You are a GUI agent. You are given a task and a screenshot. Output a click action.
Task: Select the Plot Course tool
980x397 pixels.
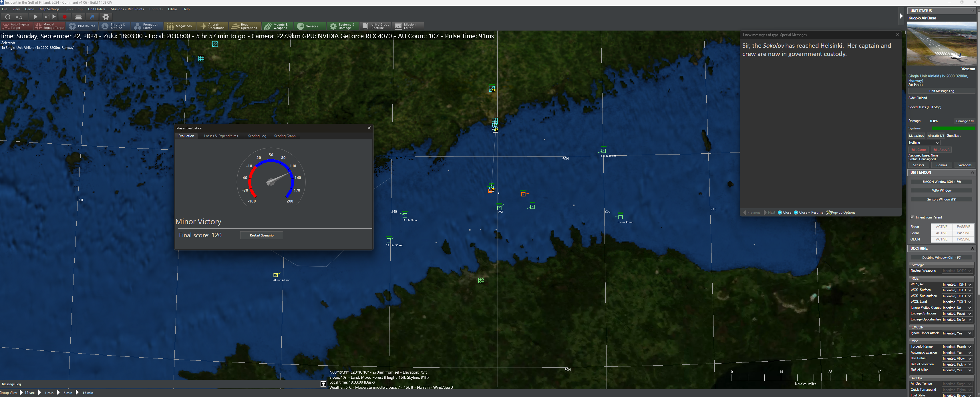pos(82,26)
